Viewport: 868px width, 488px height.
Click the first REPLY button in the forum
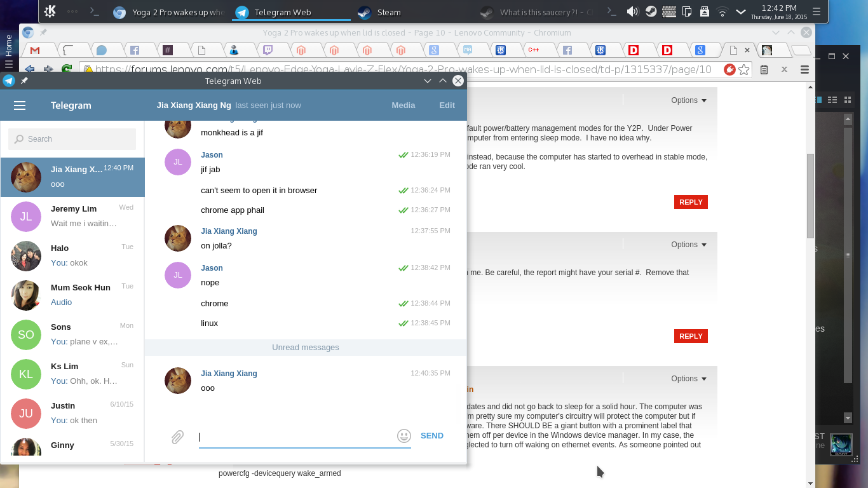691,202
